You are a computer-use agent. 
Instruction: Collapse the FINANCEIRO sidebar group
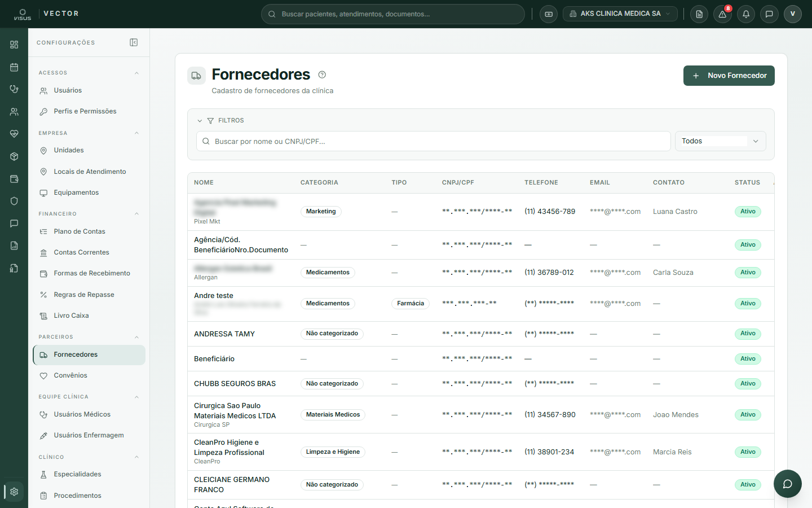point(89,214)
